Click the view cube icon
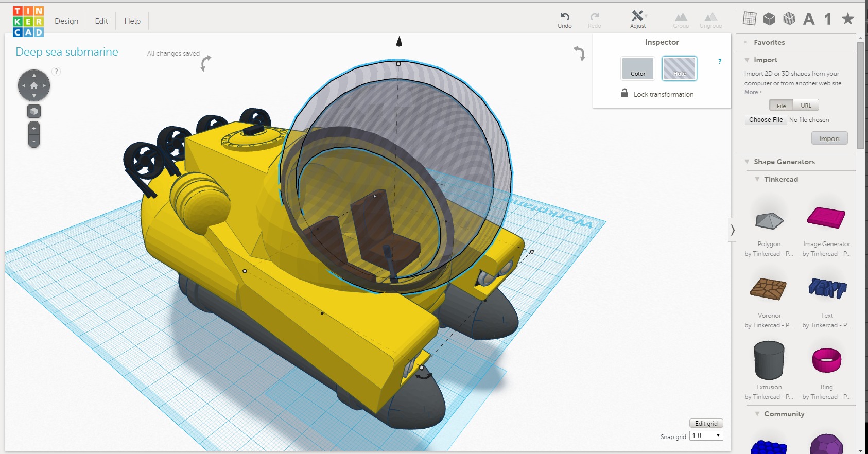Viewport: 868px width, 454px height. coord(34,111)
